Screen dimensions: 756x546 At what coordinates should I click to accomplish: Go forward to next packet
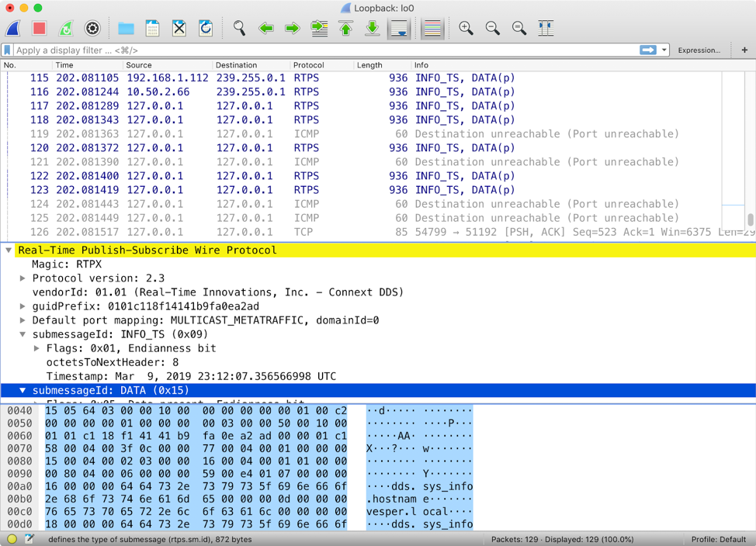tap(292, 29)
